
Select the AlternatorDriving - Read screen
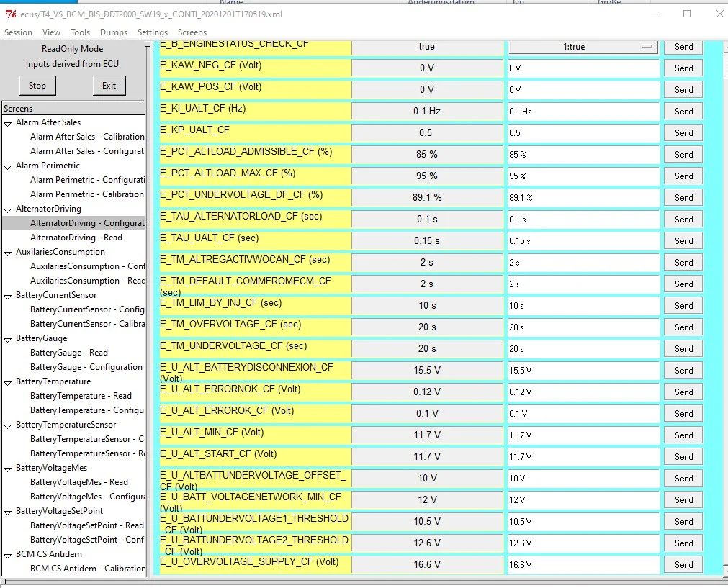click(76, 238)
